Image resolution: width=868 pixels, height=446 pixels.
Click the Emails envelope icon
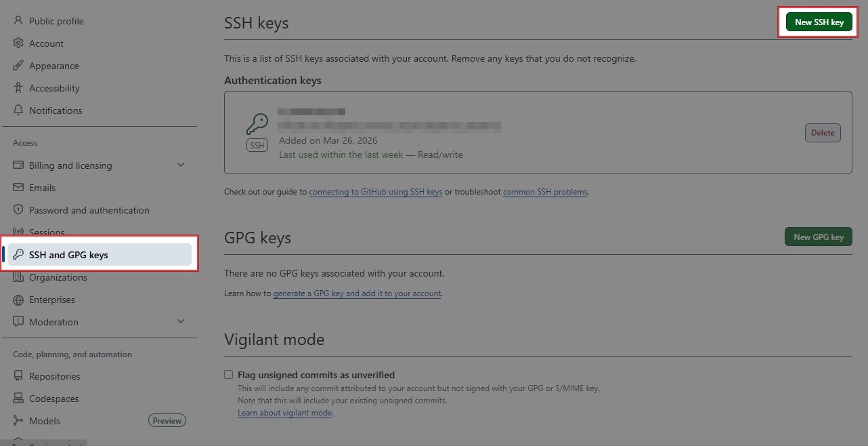18,188
